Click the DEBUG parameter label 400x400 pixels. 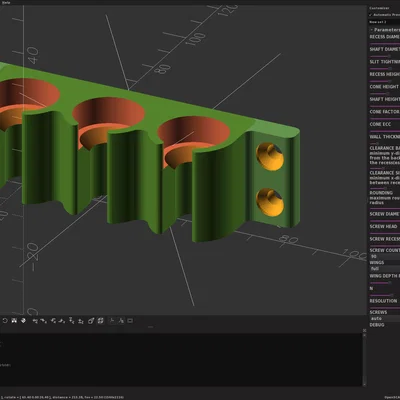[377, 325]
